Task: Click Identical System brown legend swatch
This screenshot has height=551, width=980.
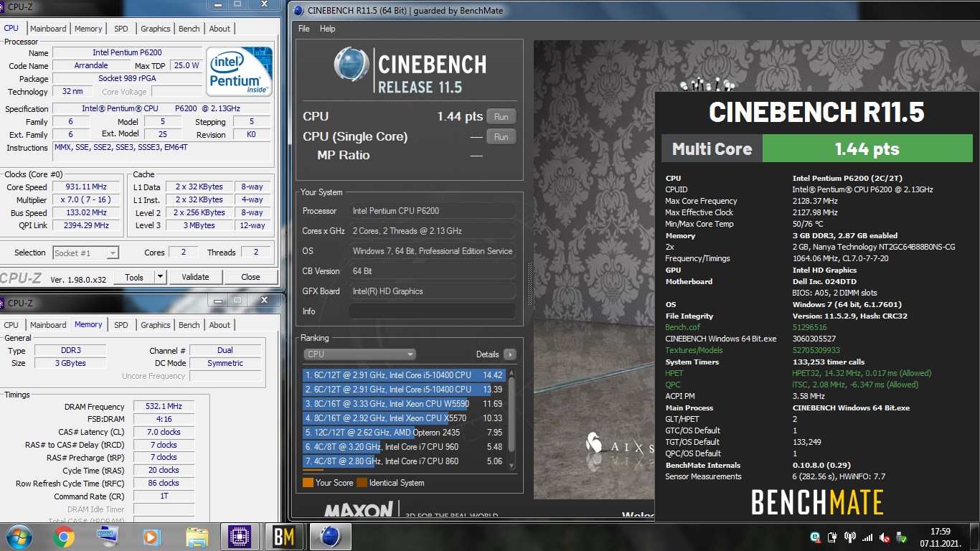Action: pos(362,483)
